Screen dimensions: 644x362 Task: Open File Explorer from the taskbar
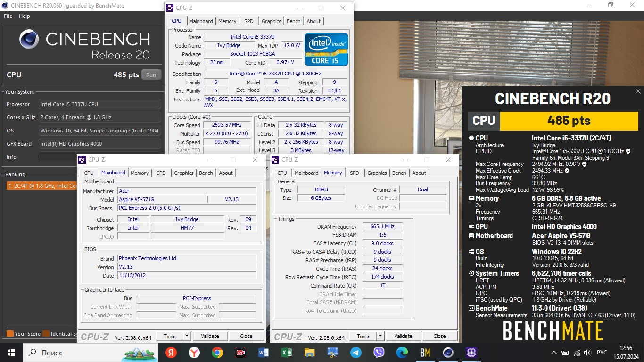point(309,352)
